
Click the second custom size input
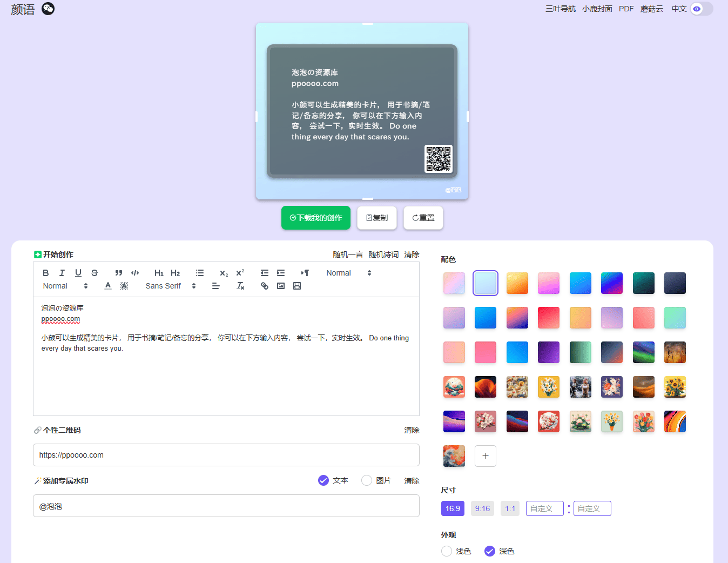(592, 508)
